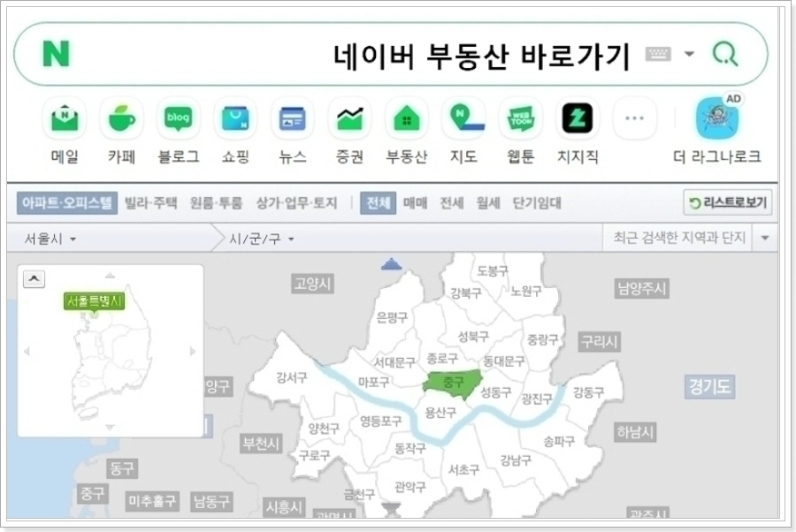Select 영등포구 district on the map
This screenshot has height=532, width=796.
coord(380,421)
